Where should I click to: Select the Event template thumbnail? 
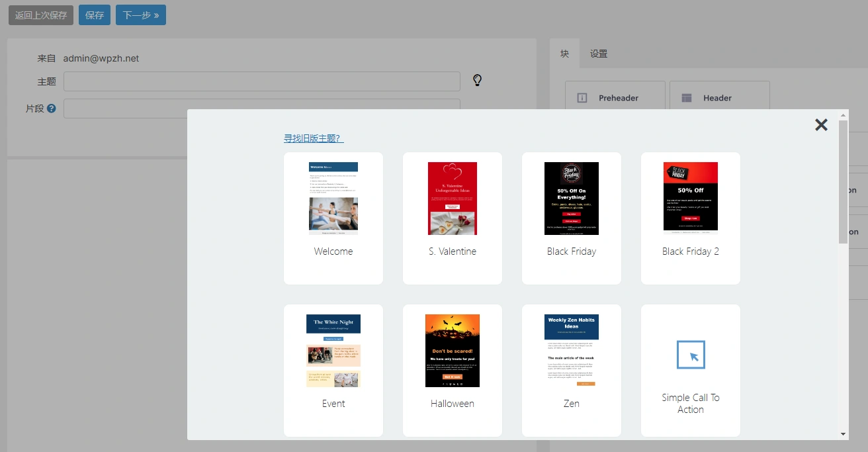pos(333,350)
